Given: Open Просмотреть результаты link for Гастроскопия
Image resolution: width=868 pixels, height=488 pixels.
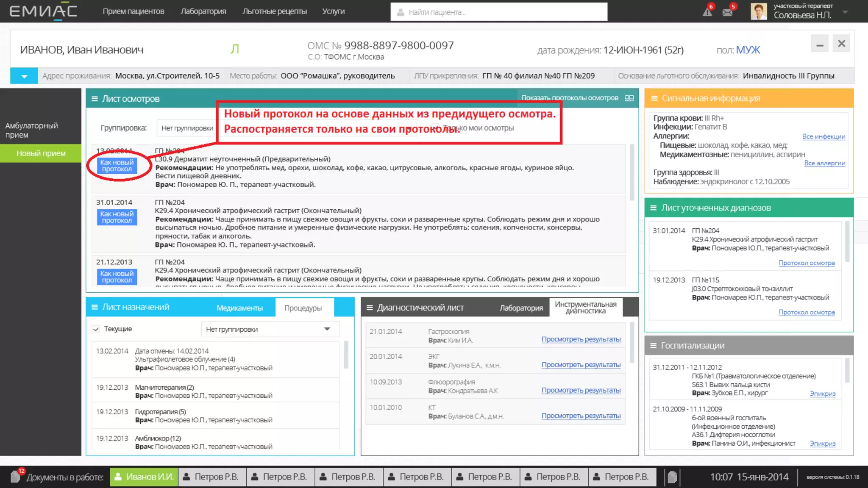Looking at the screenshot, I should click(x=581, y=339).
